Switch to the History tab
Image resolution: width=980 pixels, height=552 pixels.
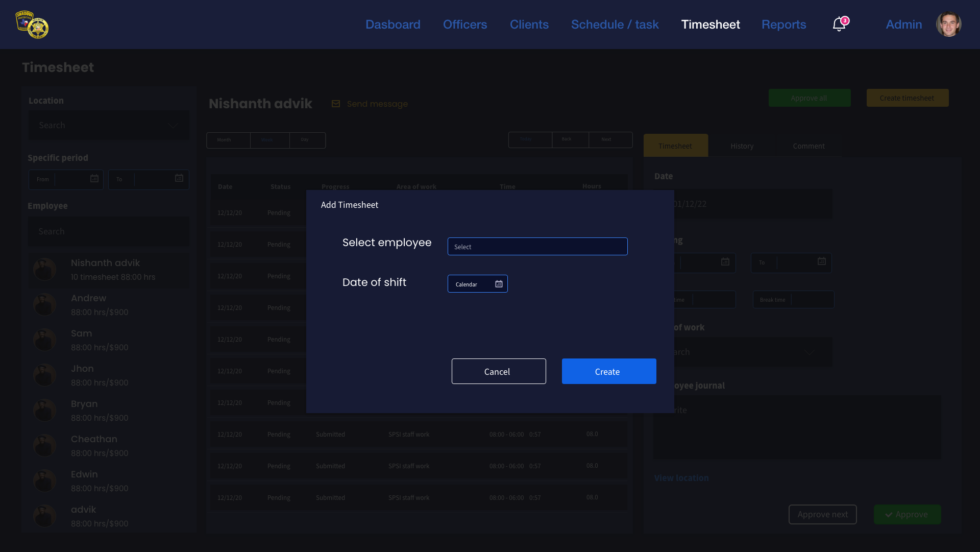coord(742,146)
